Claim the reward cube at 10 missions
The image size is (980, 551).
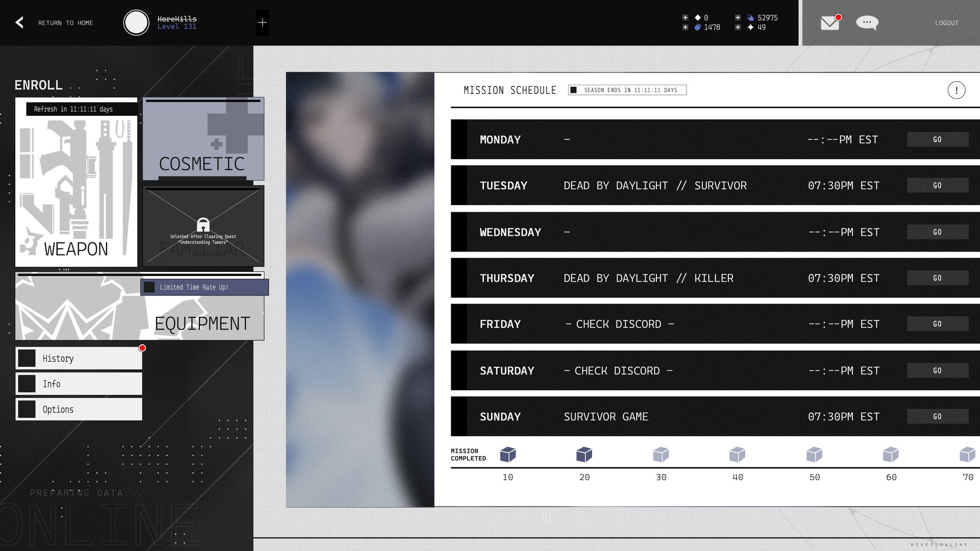point(508,454)
